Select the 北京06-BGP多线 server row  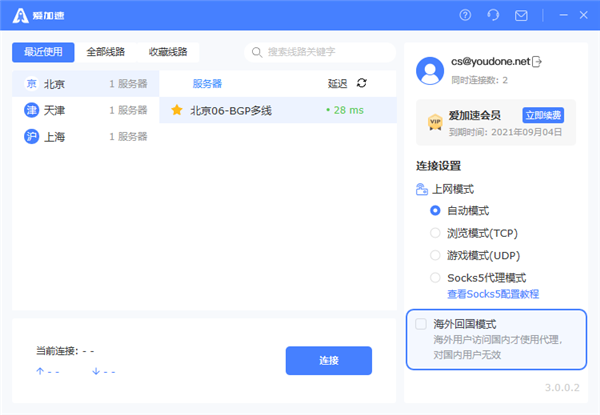coord(278,110)
